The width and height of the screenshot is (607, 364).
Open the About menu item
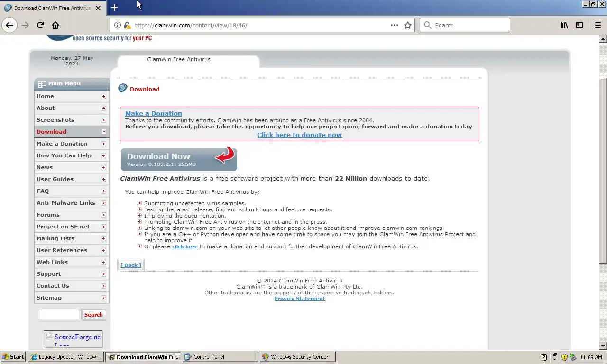coord(72,108)
